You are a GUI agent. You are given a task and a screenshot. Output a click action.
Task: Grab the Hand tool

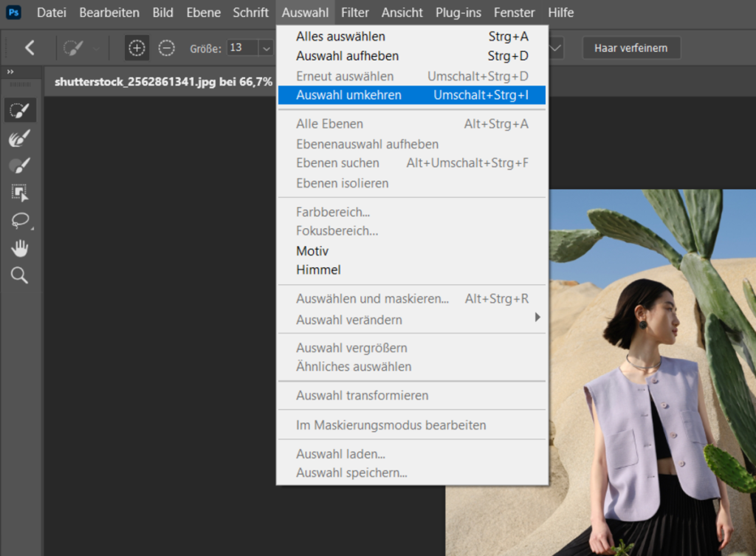coord(20,248)
